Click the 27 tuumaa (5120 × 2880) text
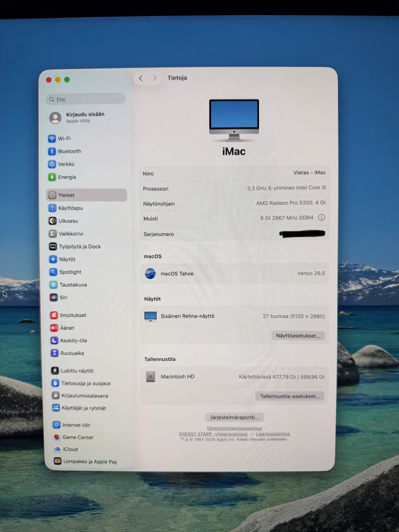Image resolution: width=399 pixels, height=532 pixels. point(294,316)
